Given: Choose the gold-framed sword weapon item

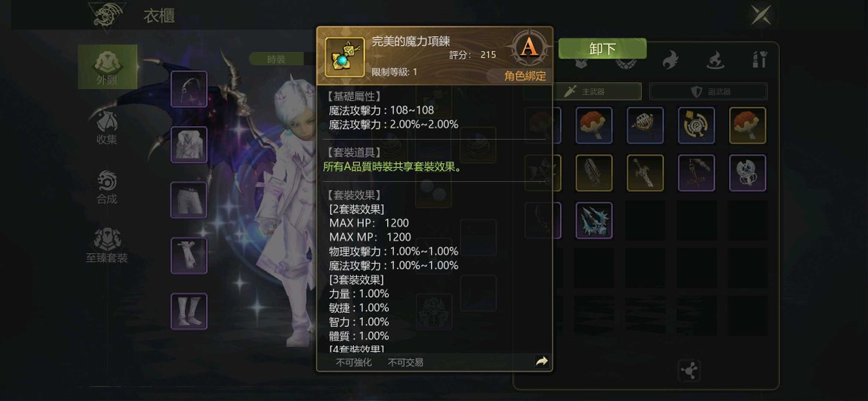Looking at the screenshot, I should (645, 173).
